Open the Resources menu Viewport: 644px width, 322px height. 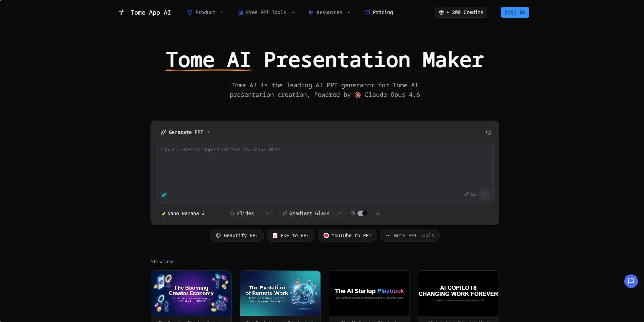[x=329, y=12]
